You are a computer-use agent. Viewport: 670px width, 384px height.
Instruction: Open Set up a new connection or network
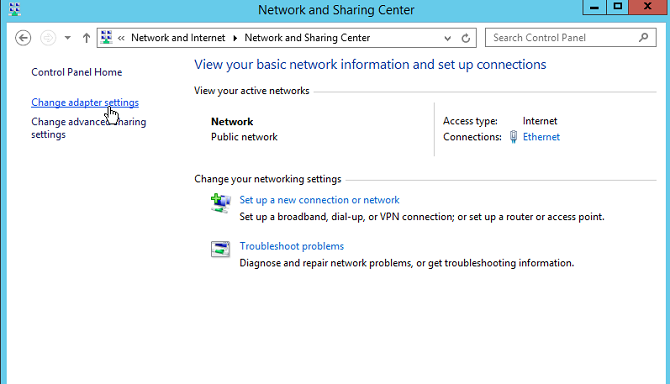[x=319, y=200]
